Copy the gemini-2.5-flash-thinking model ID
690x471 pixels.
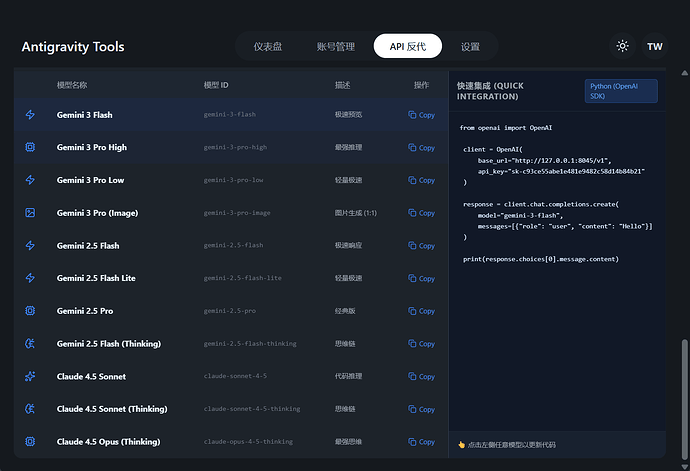click(x=421, y=344)
